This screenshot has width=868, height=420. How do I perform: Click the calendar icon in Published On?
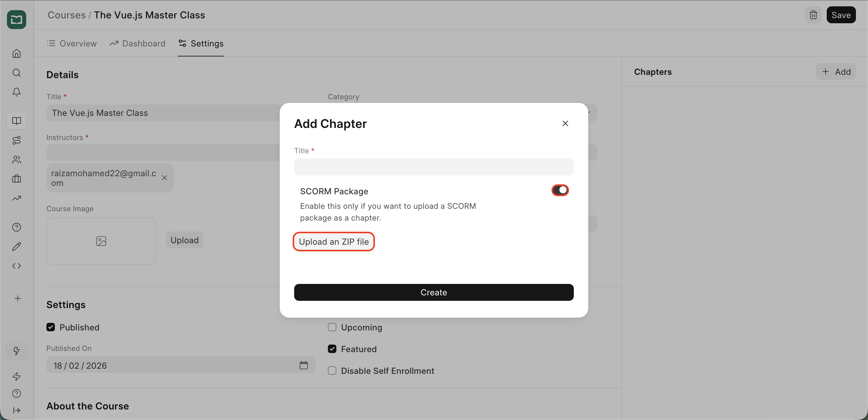(x=303, y=365)
